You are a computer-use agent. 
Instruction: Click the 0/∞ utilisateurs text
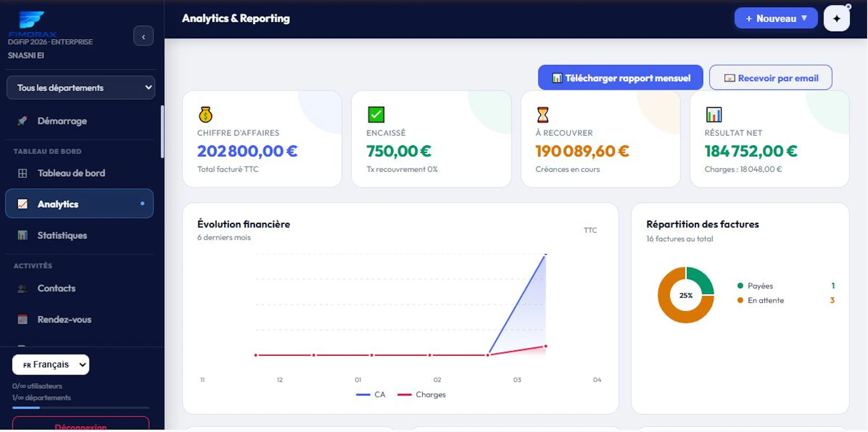click(37, 386)
